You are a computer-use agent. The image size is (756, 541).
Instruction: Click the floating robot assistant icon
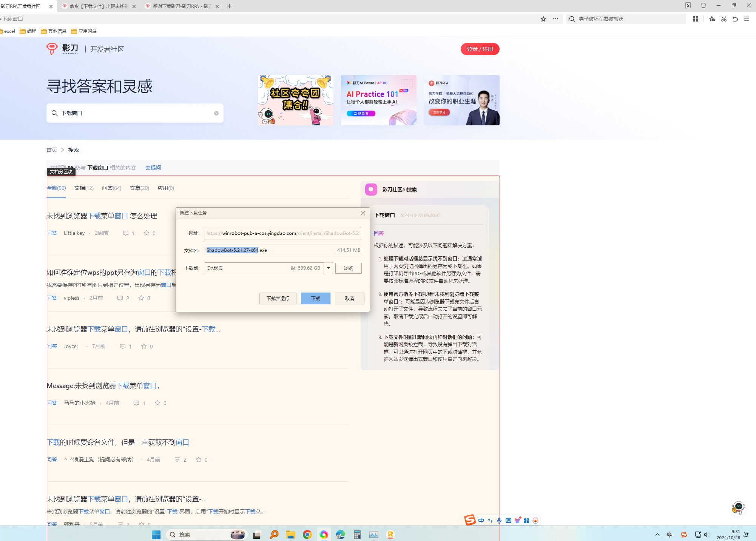pos(738,507)
